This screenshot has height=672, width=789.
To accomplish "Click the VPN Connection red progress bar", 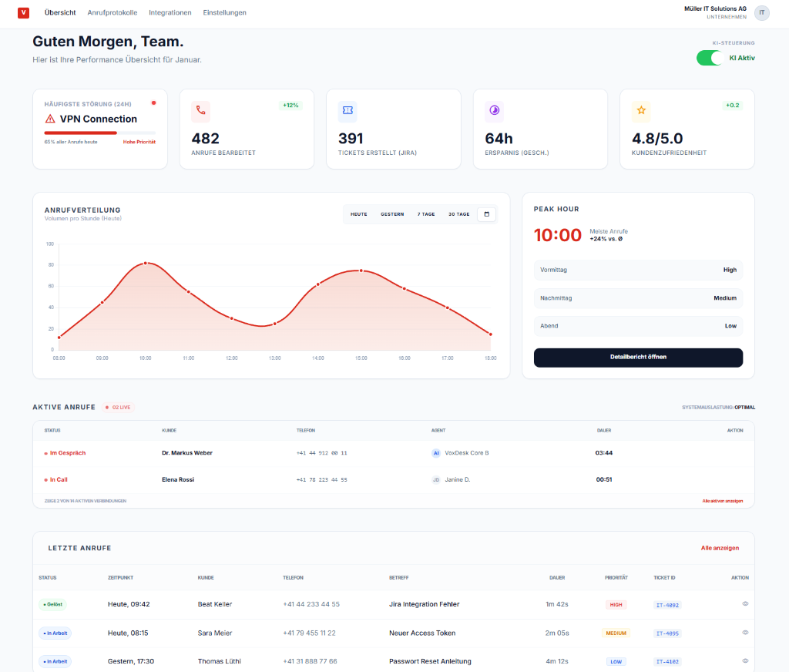I will tap(81, 133).
